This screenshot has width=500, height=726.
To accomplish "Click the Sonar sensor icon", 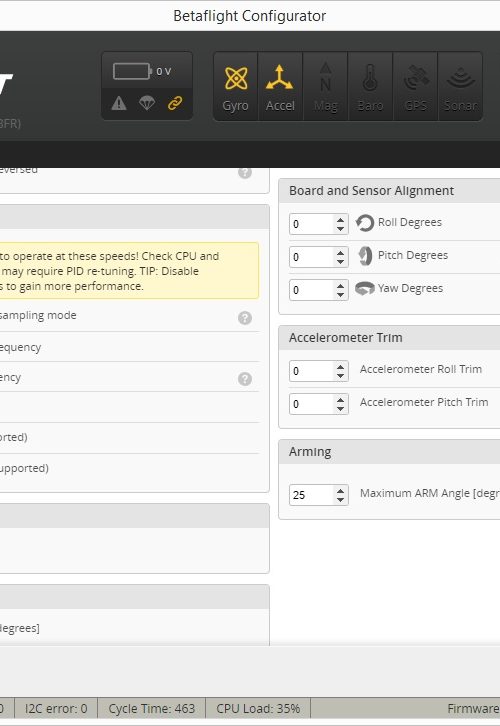I will tap(460, 87).
